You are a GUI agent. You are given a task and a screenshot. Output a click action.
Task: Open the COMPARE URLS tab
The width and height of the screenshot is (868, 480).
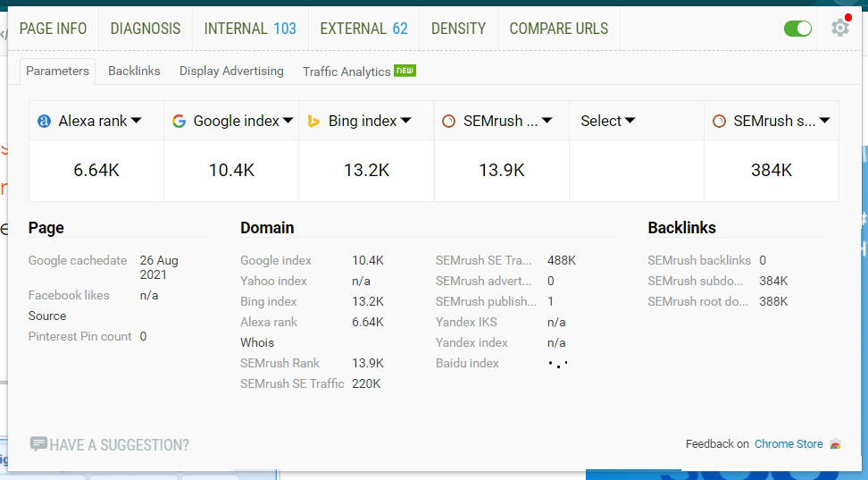558,29
